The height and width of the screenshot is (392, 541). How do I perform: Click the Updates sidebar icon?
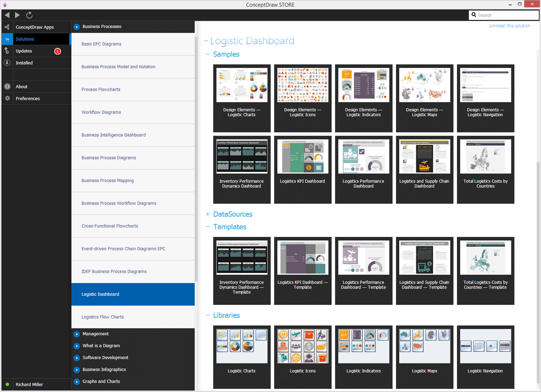click(7, 51)
